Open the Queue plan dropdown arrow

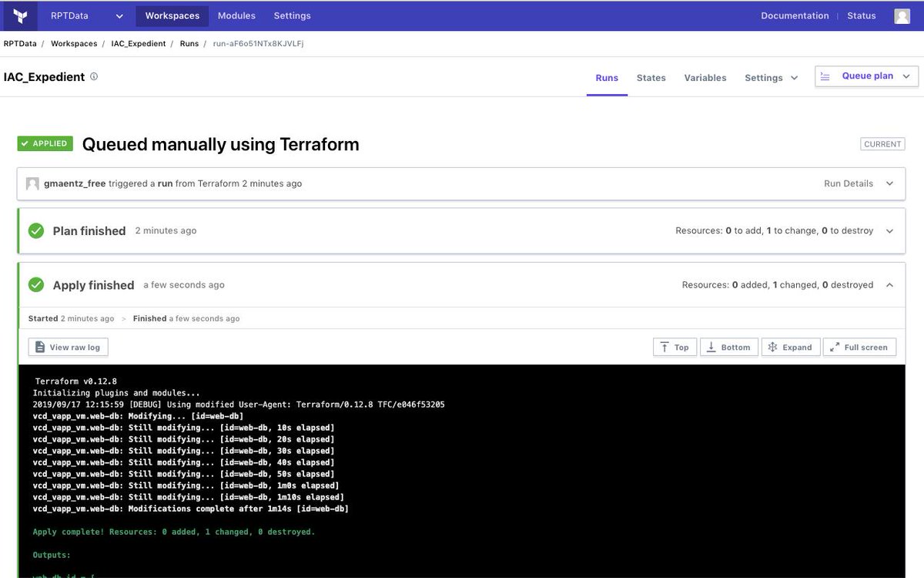pos(906,76)
